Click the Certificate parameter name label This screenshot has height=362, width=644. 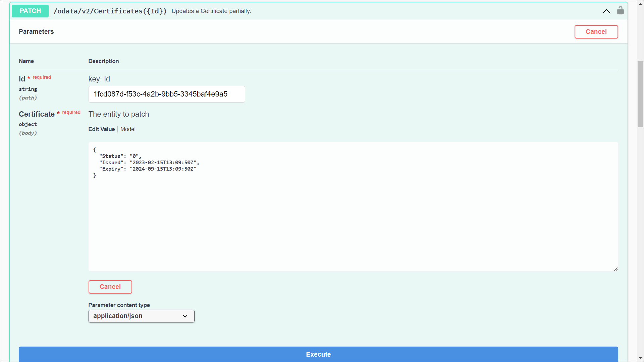click(x=37, y=114)
